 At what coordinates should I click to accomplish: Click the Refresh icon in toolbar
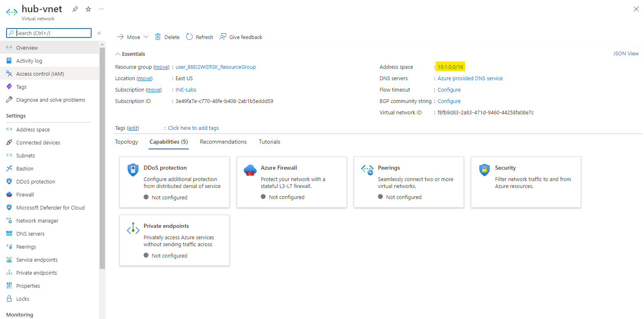coord(190,37)
